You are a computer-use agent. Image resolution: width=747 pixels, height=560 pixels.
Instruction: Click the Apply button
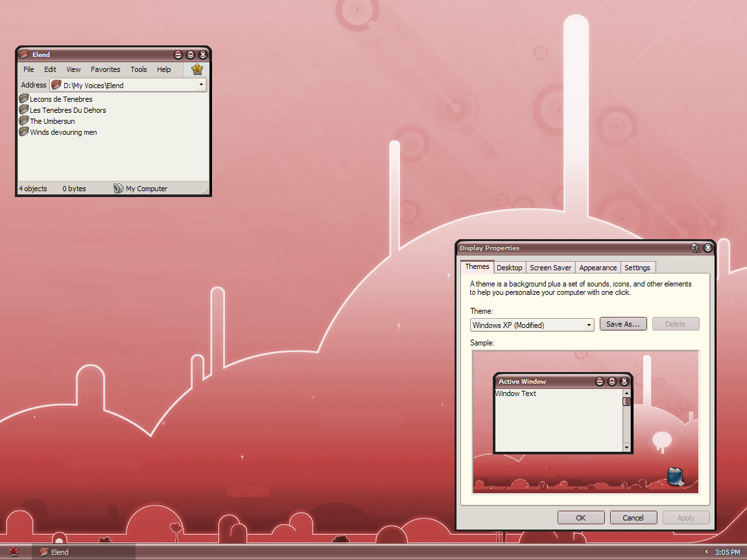(686, 518)
